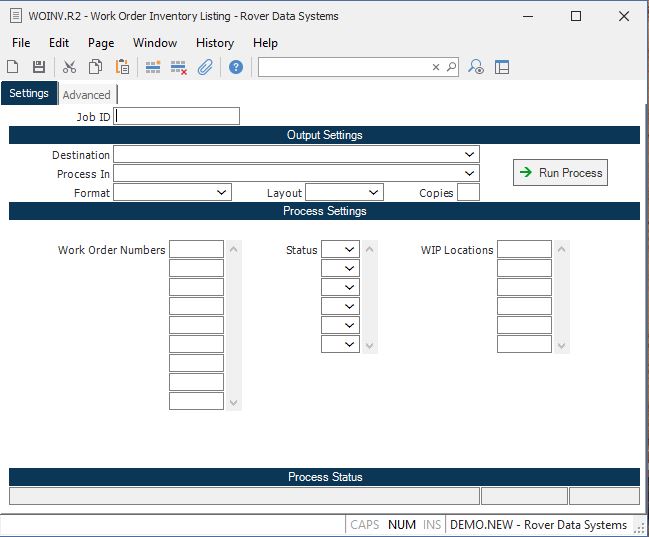Click the Cut scissors icon
This screenshot has width=649, height=537.
tap(69, 67)
